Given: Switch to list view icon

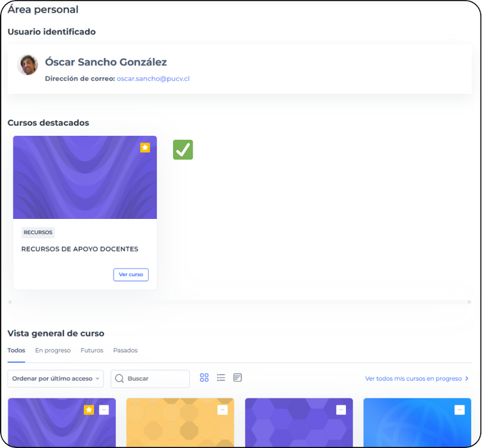Looking at the screenshot, I should pos(220,378).
